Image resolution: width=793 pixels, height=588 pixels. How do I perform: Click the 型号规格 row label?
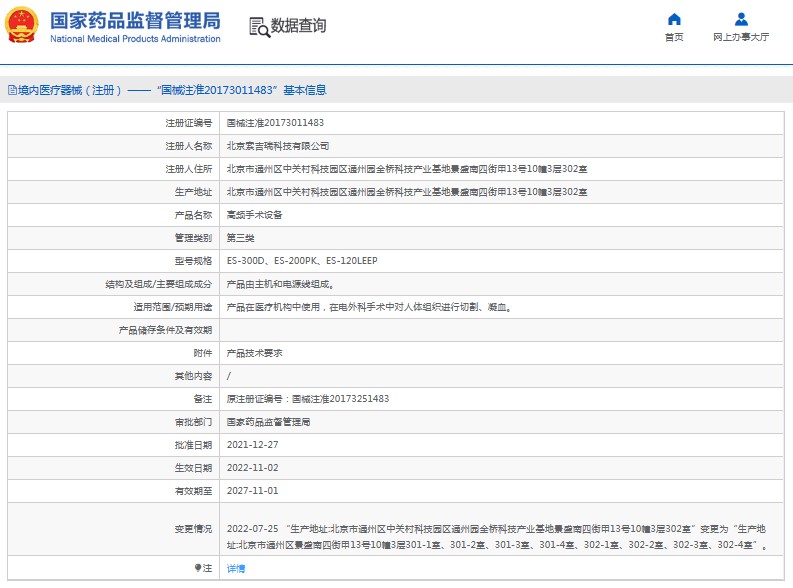[x=193, y=261]
